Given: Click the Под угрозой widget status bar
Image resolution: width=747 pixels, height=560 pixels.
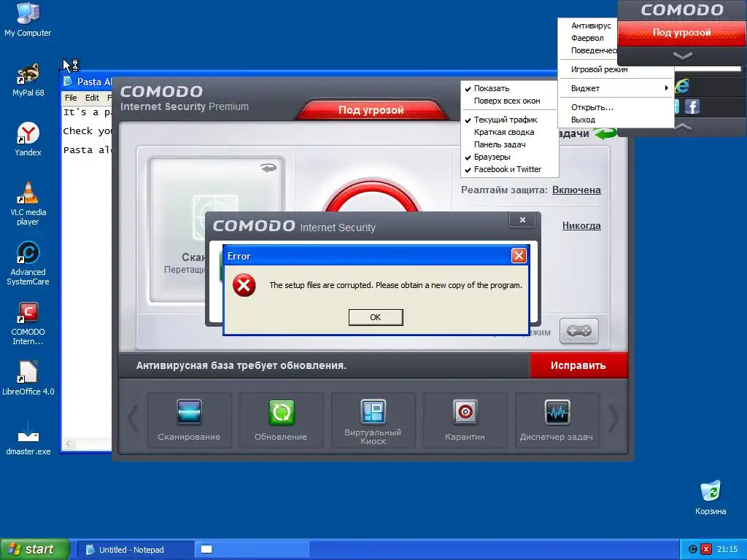Looking at the screenshot, I should (x=682, y=33).
